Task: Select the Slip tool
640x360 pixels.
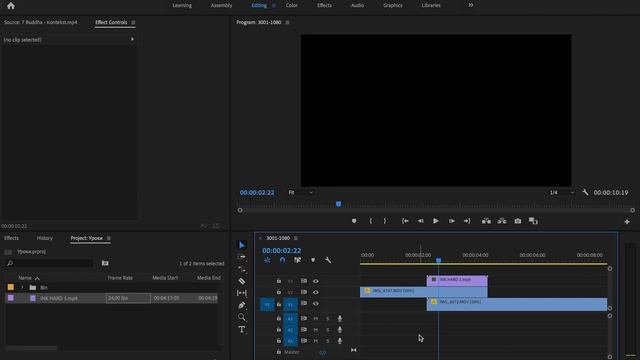Action: pos(242,293)
